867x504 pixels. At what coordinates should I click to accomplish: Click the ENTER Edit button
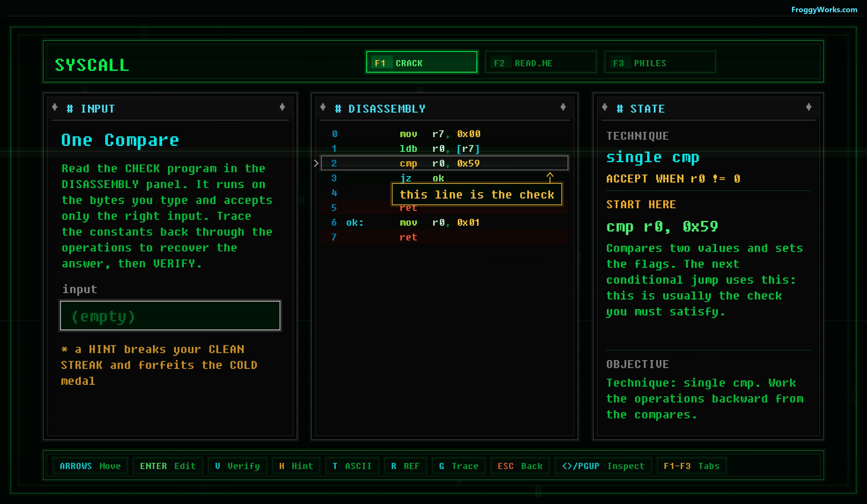click(168, 466)
